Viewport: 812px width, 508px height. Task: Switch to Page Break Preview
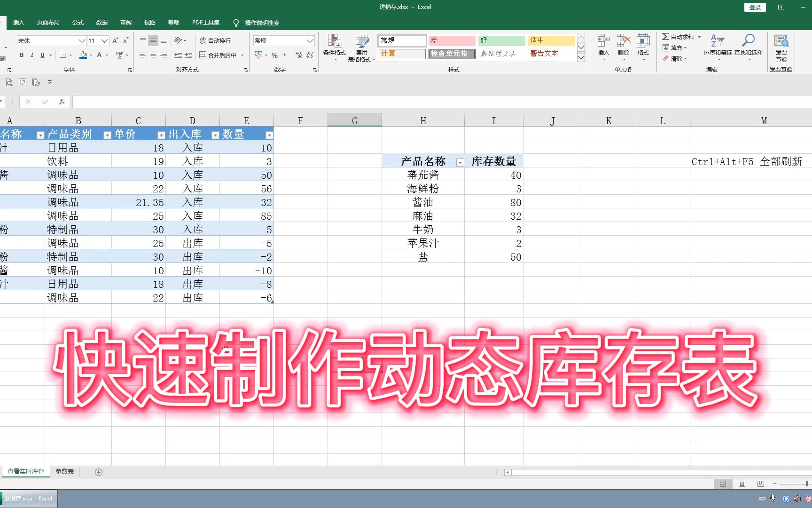tap(761, 484)
